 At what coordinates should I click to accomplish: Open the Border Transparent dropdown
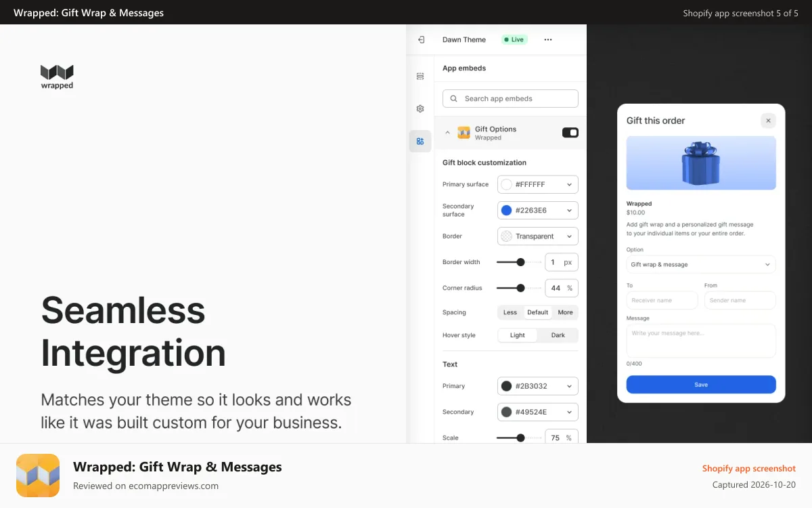538,236
